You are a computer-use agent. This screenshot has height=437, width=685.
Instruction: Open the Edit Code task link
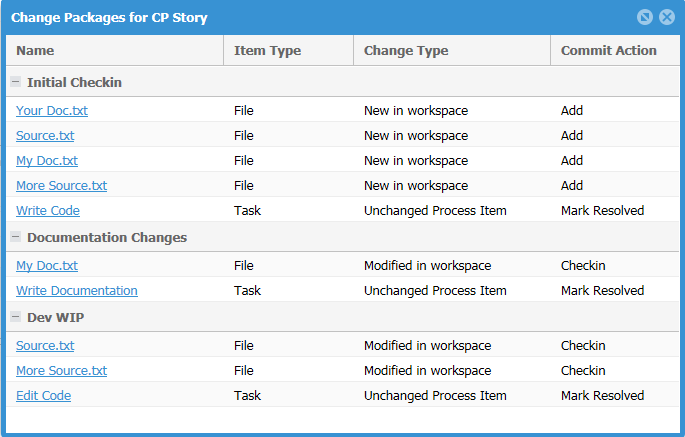[43, 396]
